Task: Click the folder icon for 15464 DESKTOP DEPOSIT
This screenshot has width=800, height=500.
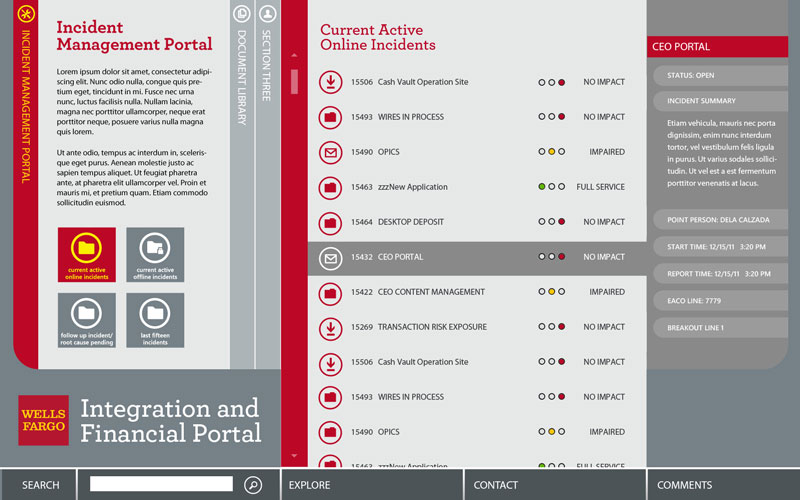Action: (x=331, y=222)
